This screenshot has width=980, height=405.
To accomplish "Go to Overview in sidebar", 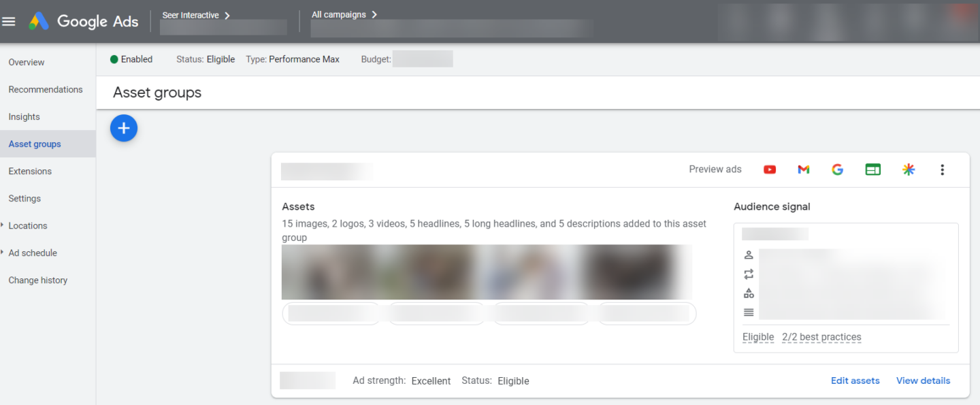I will pyautogui.click(x=27, y=62).
